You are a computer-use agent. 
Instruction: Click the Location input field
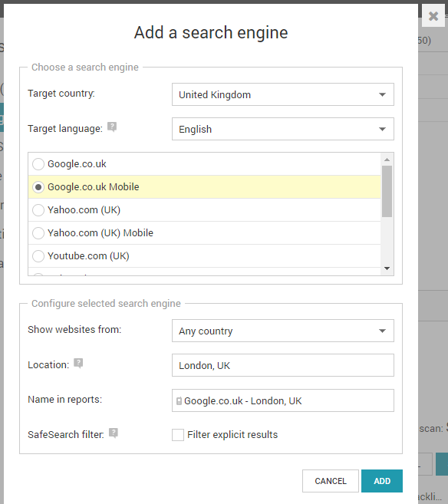(283, 365)
